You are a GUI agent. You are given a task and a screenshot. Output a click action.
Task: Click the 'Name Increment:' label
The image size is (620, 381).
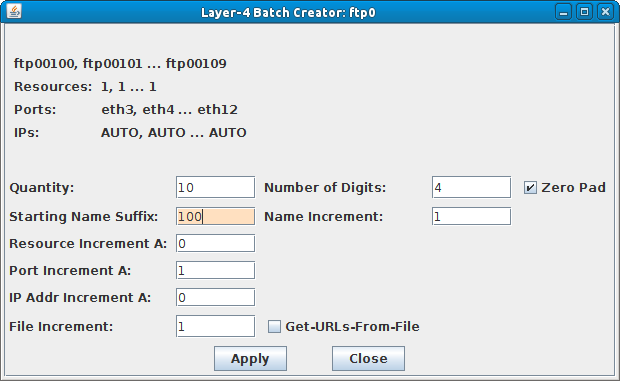click(x=324, y=217)
